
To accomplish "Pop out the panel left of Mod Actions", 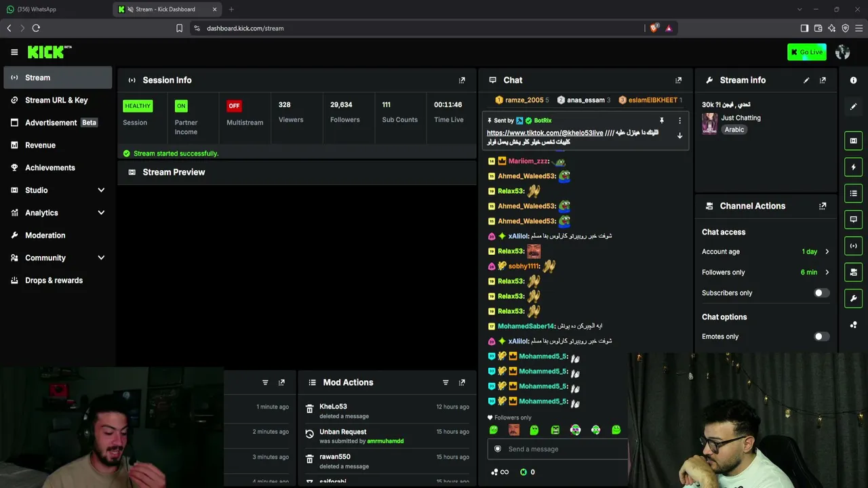I will coord(281,382).
